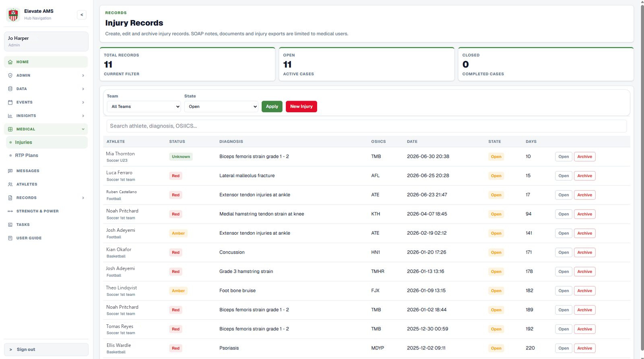
Task: Expand the Insights menu chevron
Action: (x=83, y=116)
